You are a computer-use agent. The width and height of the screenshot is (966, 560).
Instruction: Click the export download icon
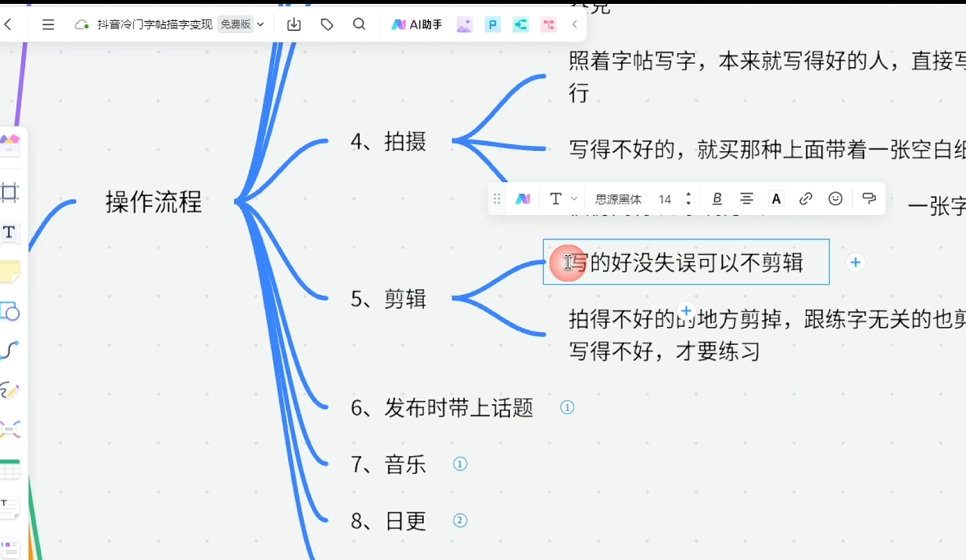coord(294,25)
